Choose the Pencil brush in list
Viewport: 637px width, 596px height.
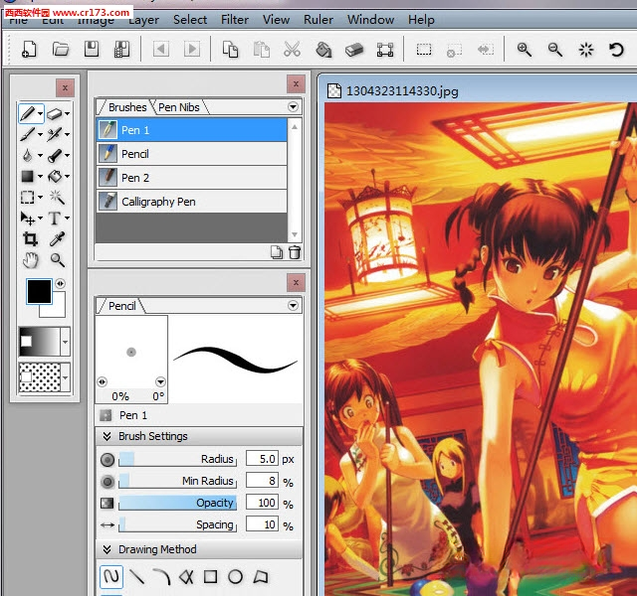(192, 154)
